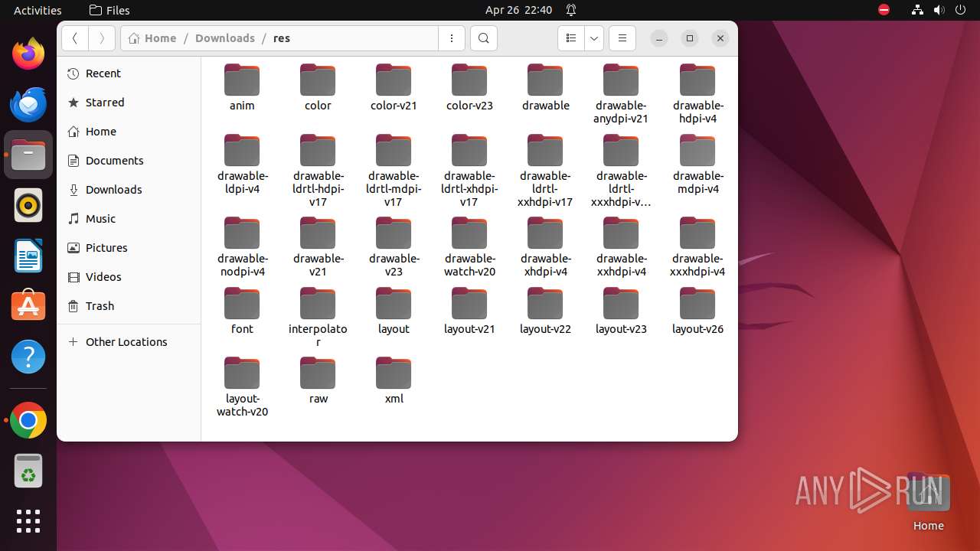
Task: Select the drawable-ldrtl-hdpi-v17 folder
Action: [318, 171]
